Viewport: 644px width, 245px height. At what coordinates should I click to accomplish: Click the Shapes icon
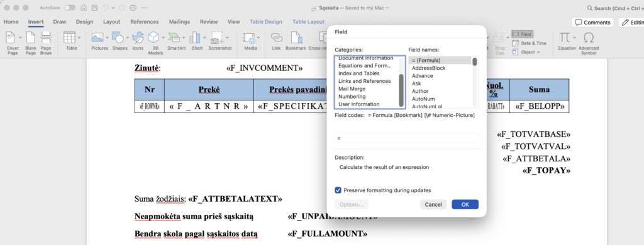point(118,38)
